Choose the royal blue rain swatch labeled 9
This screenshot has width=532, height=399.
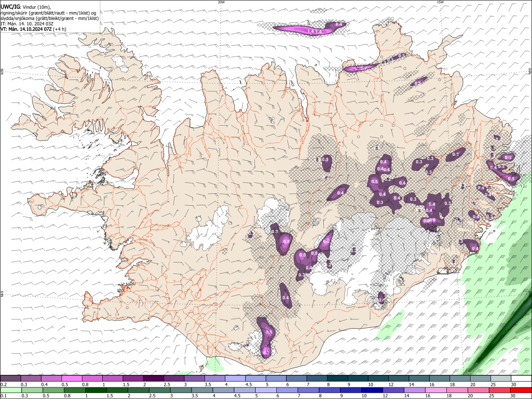[x=351, y=390]
